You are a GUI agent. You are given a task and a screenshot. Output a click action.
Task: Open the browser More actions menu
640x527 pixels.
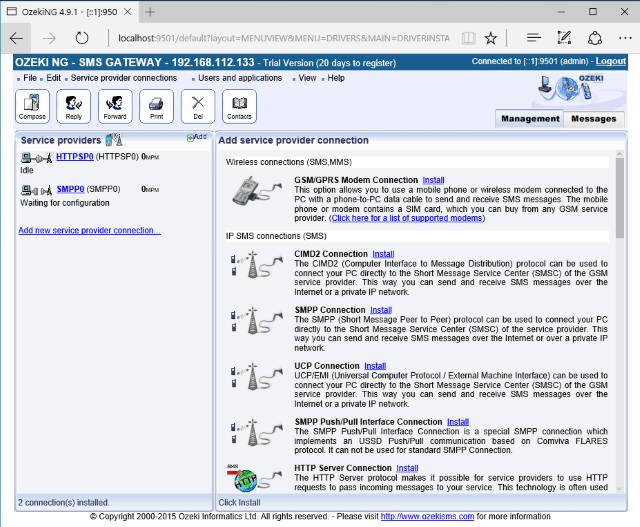point(625,38)
